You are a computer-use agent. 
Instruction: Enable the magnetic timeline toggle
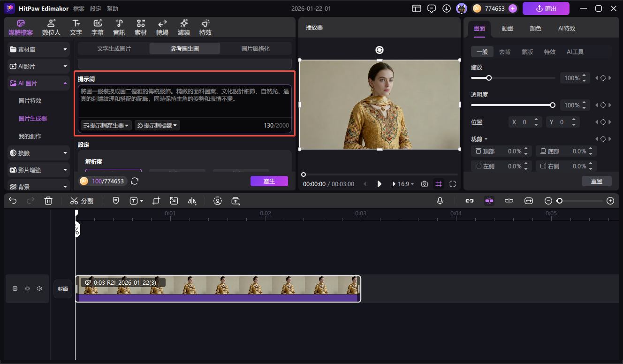(489, 200)
